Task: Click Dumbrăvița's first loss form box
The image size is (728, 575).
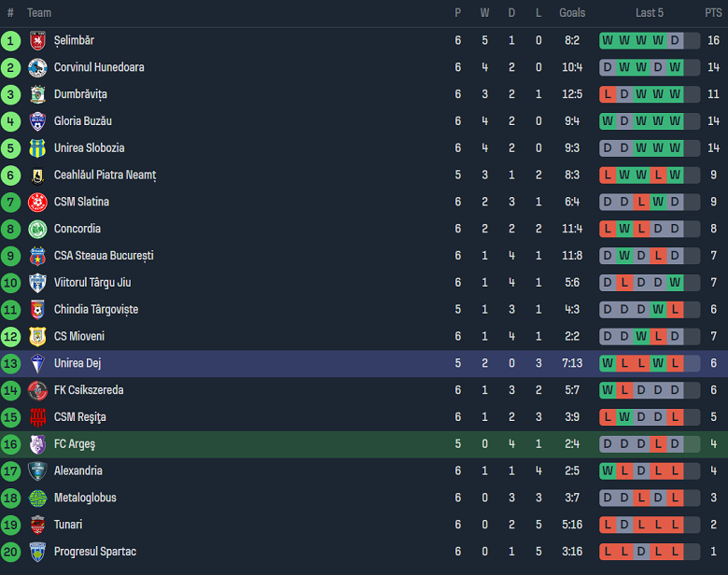Action: [608, 94]
